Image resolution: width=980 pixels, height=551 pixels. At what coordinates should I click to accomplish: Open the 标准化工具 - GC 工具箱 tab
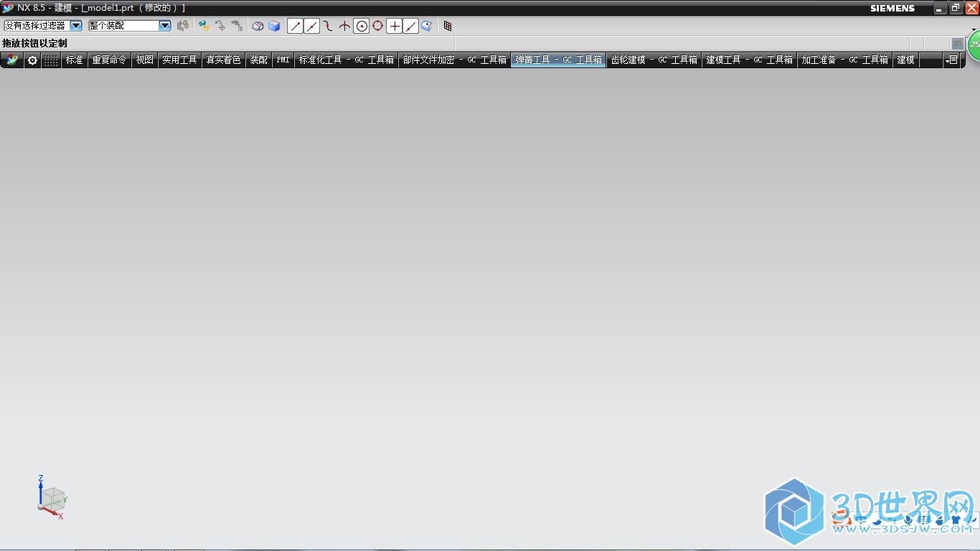347,60
